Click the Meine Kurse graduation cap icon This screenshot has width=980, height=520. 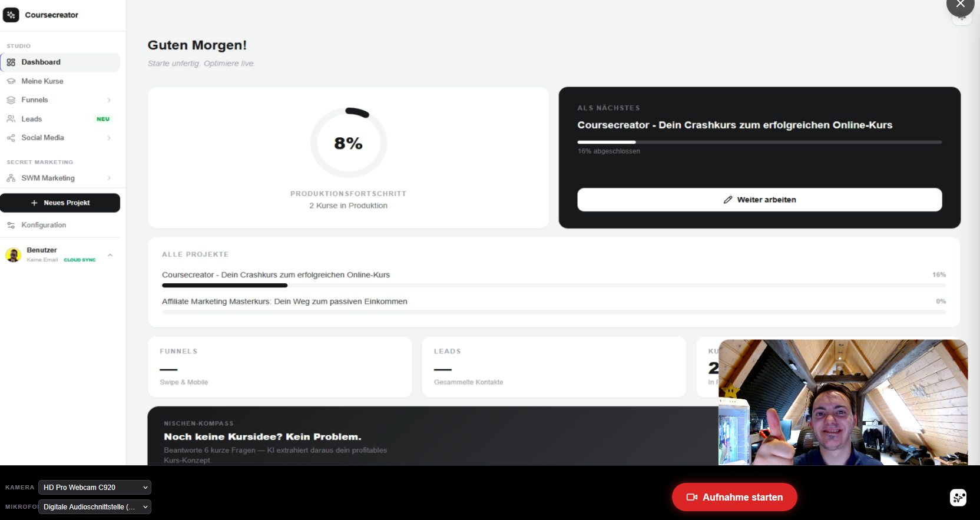click(11, 81)
